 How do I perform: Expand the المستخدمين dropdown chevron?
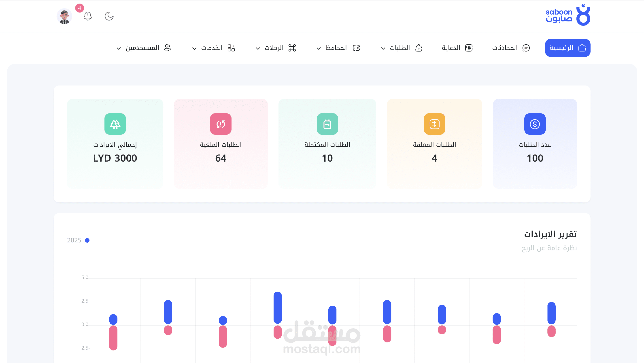pyautogui.click(x=119, y=48)
